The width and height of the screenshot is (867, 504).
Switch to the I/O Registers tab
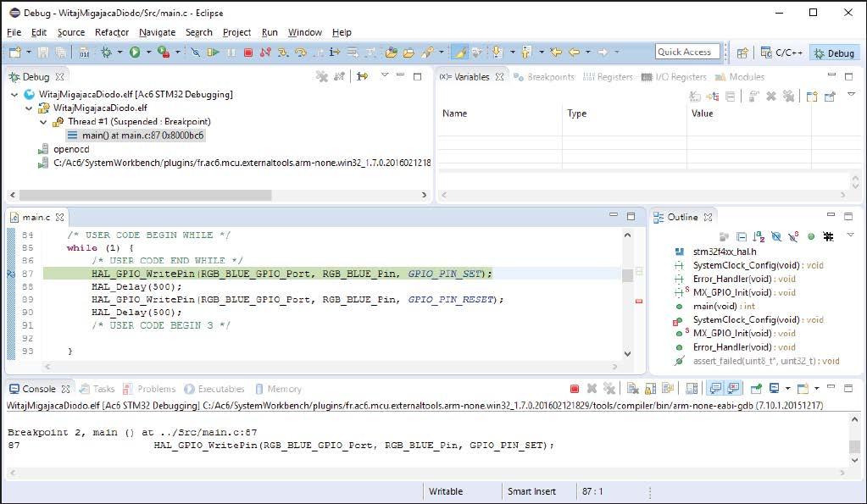[674, 77]
